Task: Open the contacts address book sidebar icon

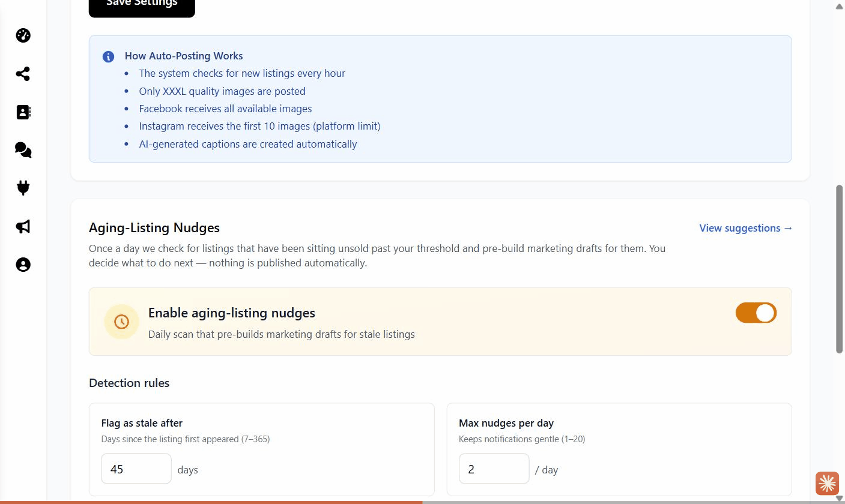Action: (23, 112)
